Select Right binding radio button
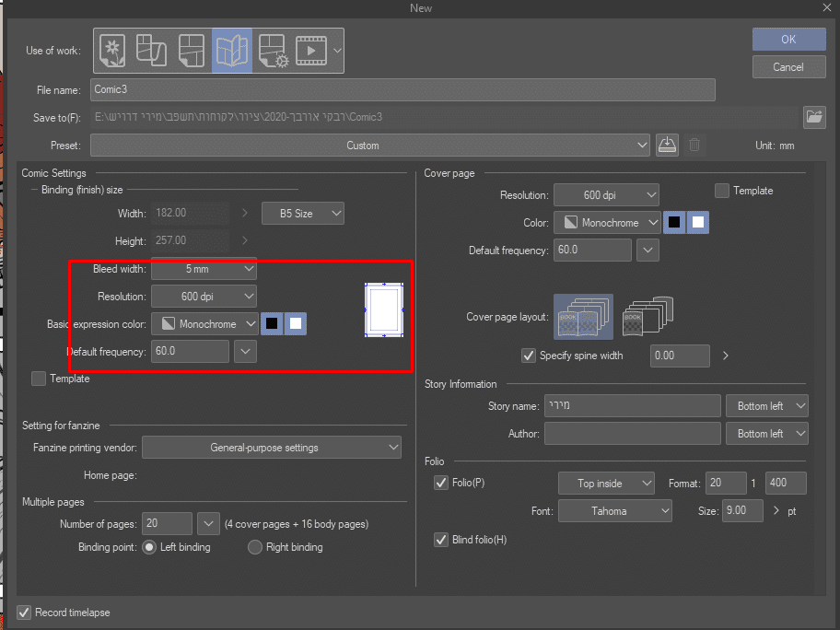The width and height of the screenshot is (840, 630). coord(256,547)
